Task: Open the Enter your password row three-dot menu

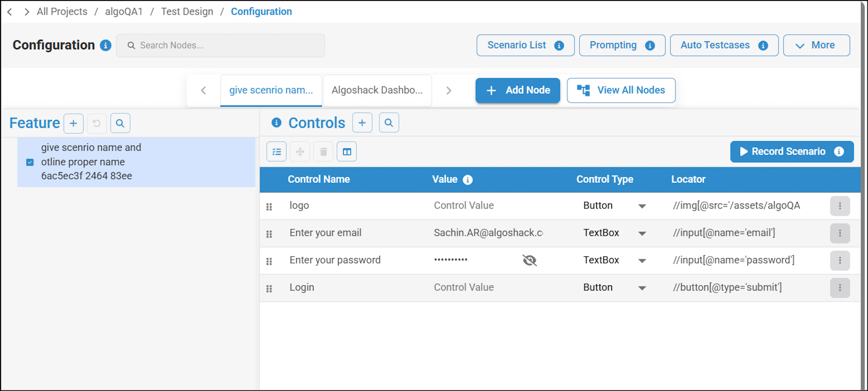Action: click(x=840, y=260)
